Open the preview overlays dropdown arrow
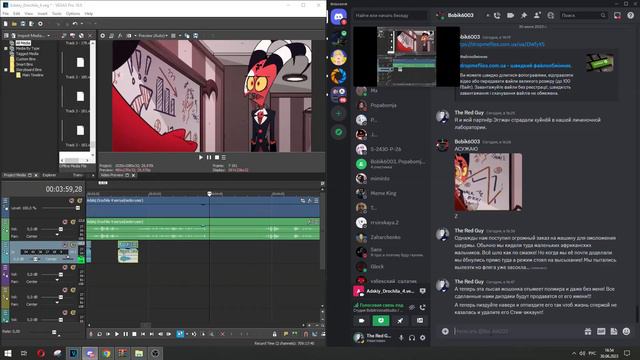The width and height of the screenshot is (640, 360). click(x=180, y=36)
